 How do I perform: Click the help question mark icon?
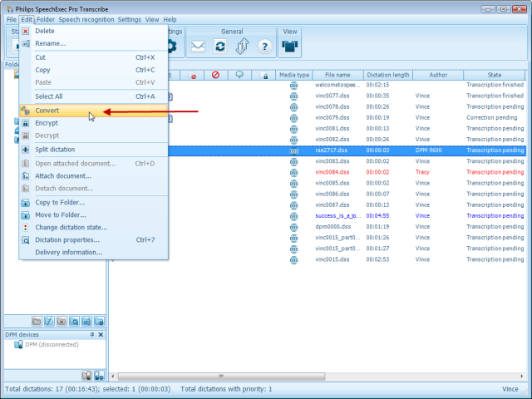coord(264,47)
